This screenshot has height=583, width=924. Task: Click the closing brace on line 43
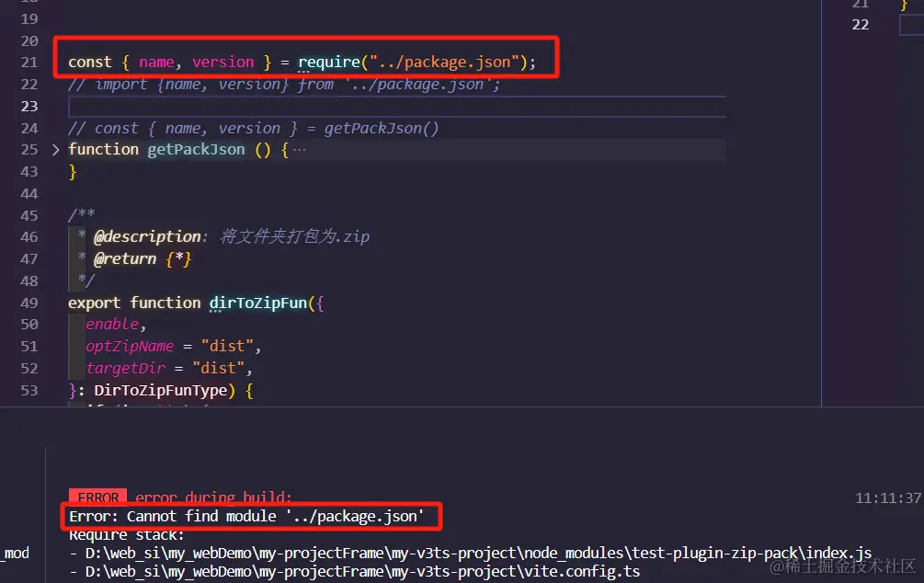pos(73,172)
